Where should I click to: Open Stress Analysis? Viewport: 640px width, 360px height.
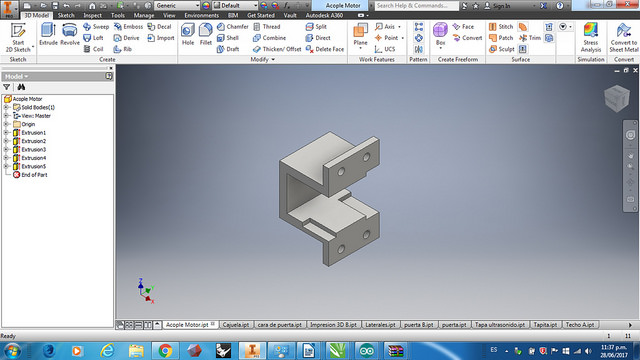pyautogui.click(x=591, y=38)
